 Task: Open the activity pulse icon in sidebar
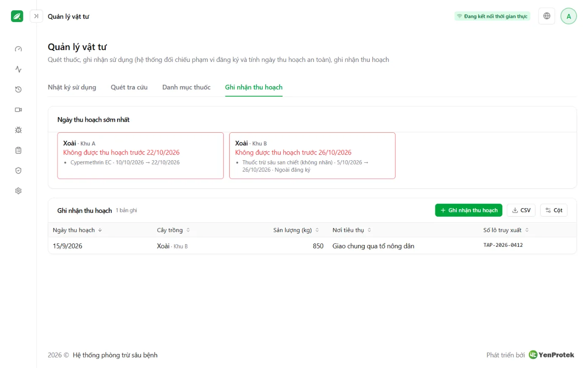(x=18, y=69)
